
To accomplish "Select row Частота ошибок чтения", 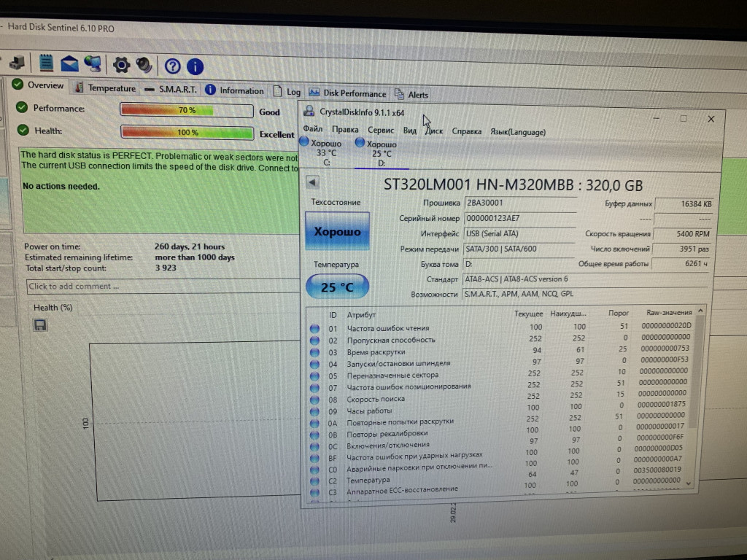I will (x=500, y=327).
